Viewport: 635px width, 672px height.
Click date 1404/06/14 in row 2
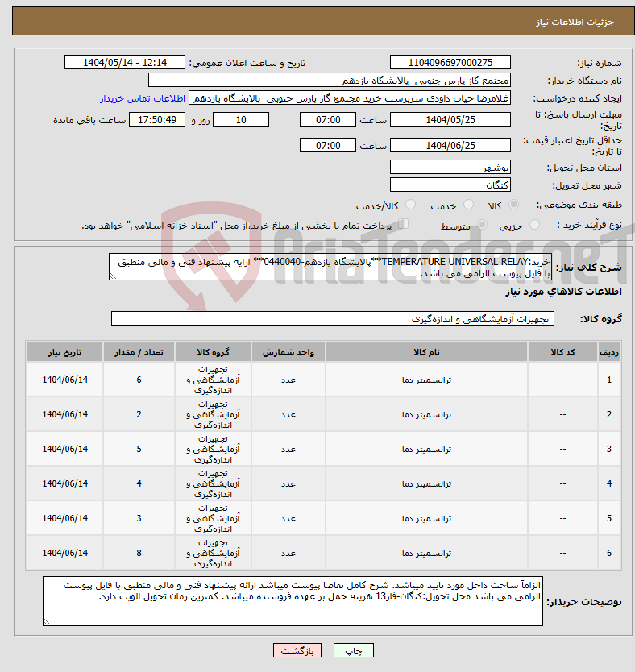(x=64, y=414)
